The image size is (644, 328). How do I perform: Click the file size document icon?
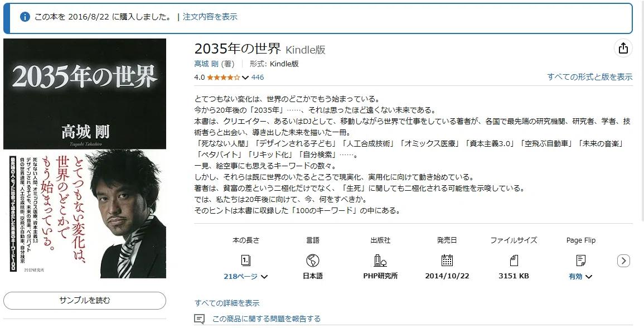coord(514,260)
